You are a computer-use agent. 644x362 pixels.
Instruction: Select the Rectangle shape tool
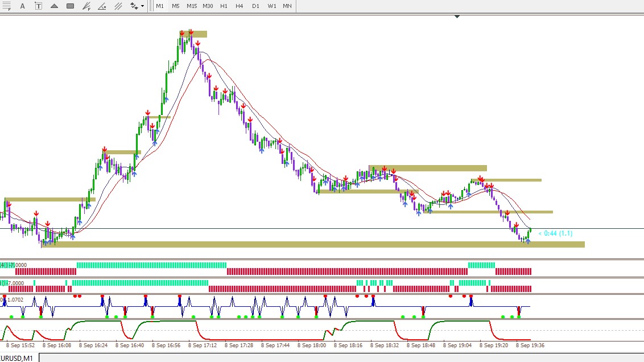pos(70,6)
